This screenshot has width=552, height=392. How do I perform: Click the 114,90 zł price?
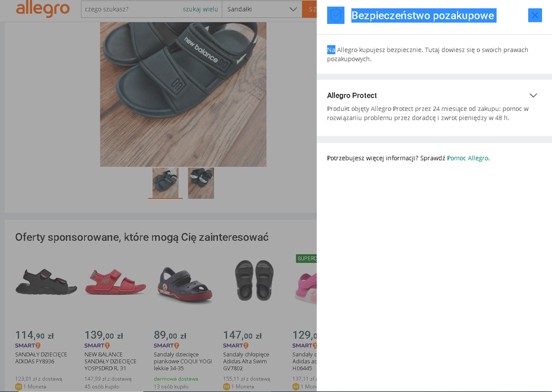(34, 335)
